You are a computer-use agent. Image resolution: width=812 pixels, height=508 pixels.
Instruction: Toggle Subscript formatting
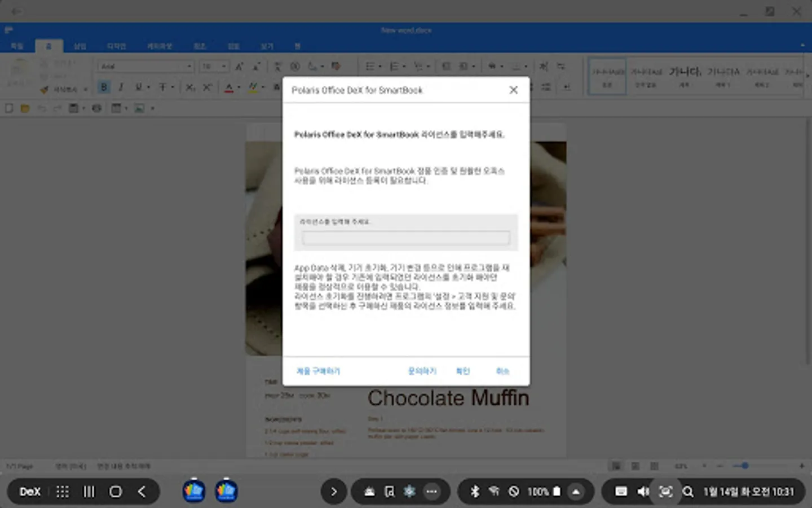coord(191,87)
